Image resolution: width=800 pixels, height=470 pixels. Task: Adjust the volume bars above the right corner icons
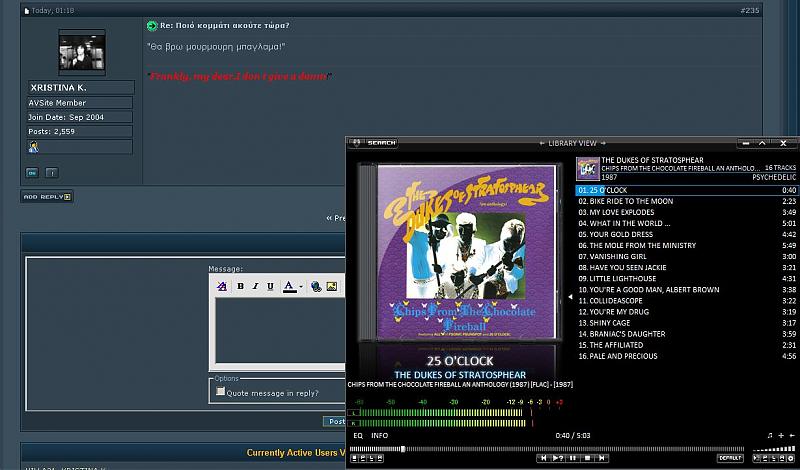click(774, 449)
